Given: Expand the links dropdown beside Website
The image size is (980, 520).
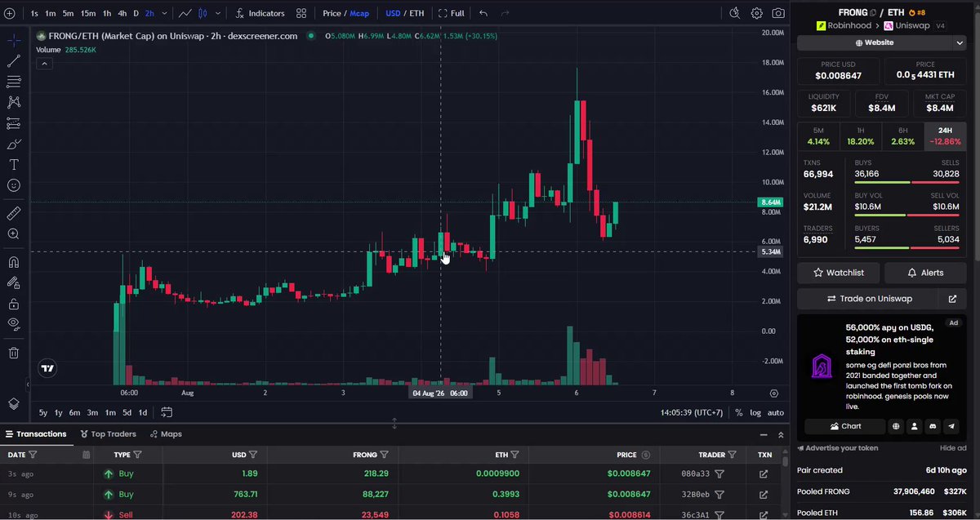Looking at the screenshot, I should pos(959,42).
